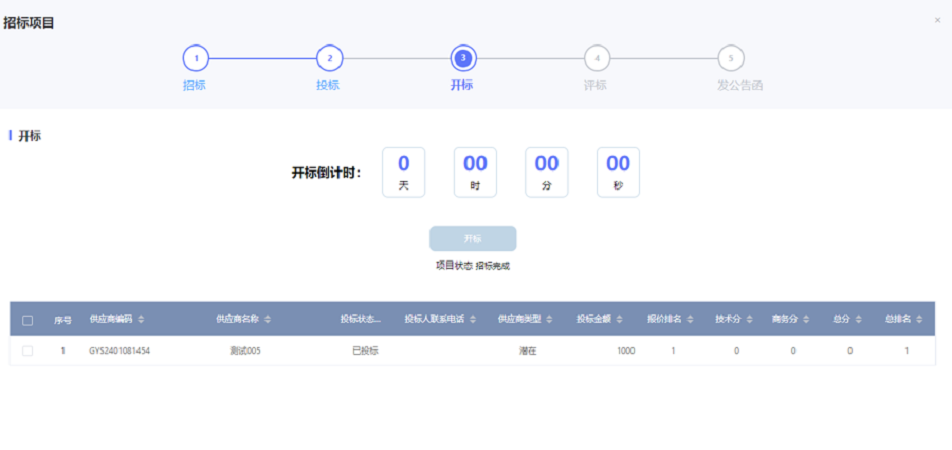This screenshot has height=450, width=952.
Task: Click step 2 circle for 投标
Action: [329, 59]
